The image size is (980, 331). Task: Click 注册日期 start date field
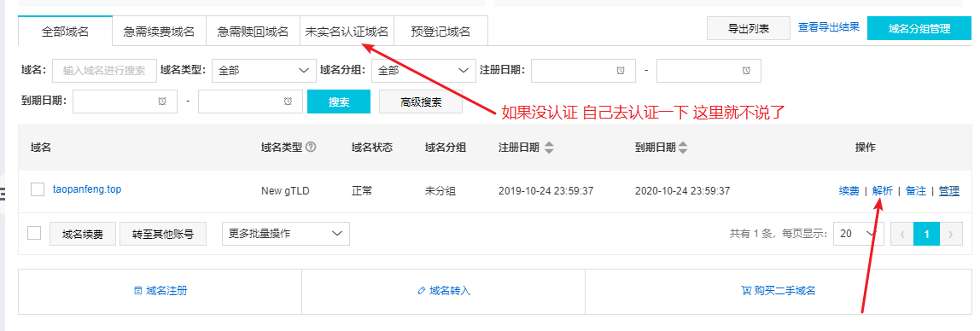point(583,71)
